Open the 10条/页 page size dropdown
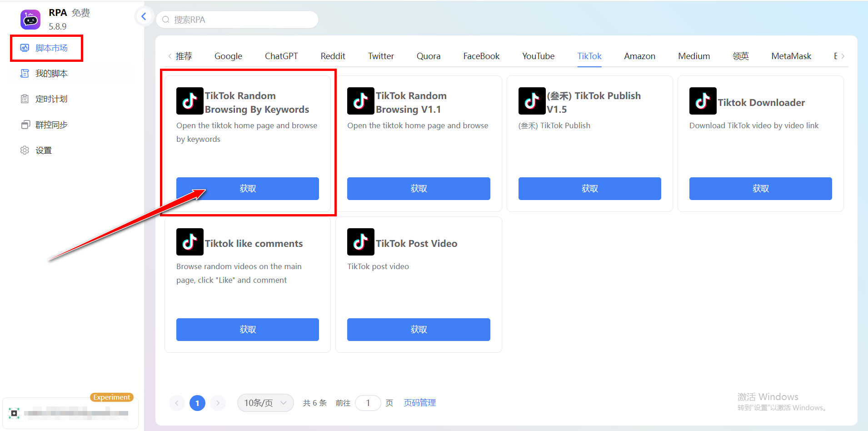Viewport: 868px width, 431px height. (265, 403)
